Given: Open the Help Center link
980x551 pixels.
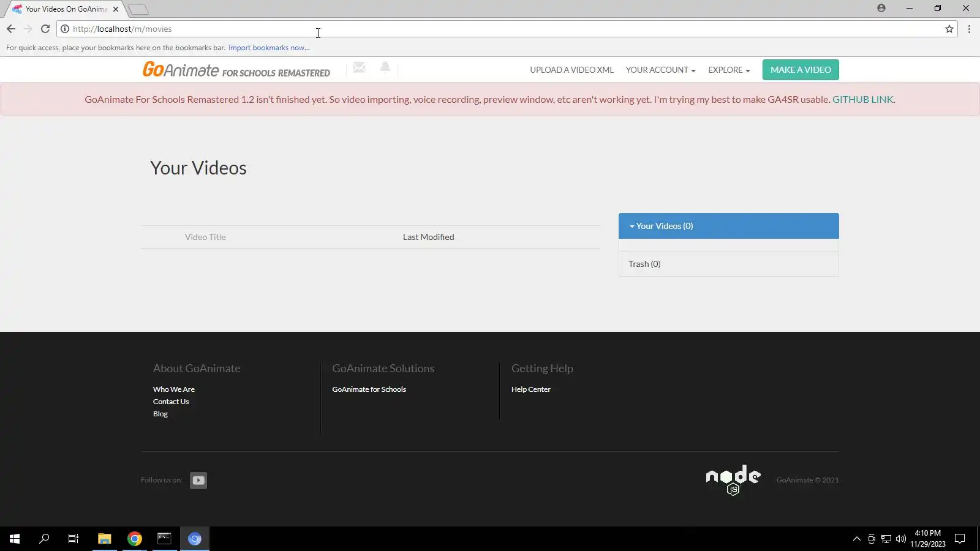Looking at the screenshot, I should [x=531, y=389].
